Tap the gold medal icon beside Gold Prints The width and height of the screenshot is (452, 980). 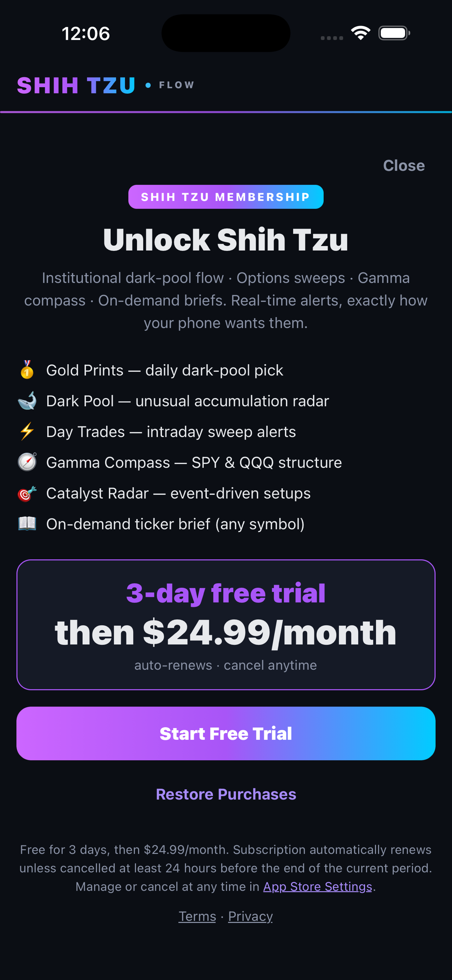pos(27,370)
